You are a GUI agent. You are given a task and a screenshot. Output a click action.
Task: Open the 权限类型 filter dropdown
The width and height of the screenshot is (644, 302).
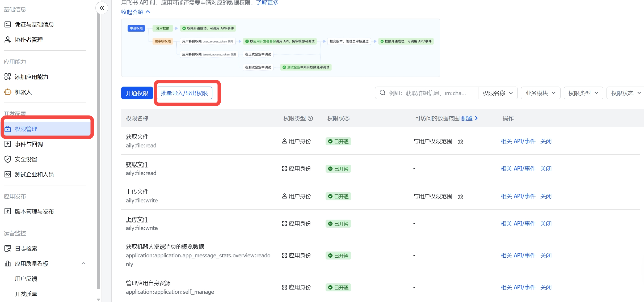583,93
